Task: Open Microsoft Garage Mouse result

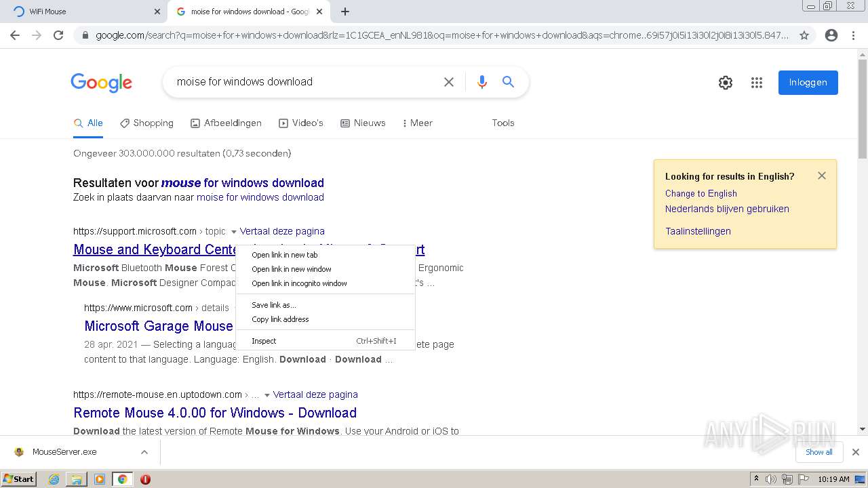Action: [x=159, y=326]
